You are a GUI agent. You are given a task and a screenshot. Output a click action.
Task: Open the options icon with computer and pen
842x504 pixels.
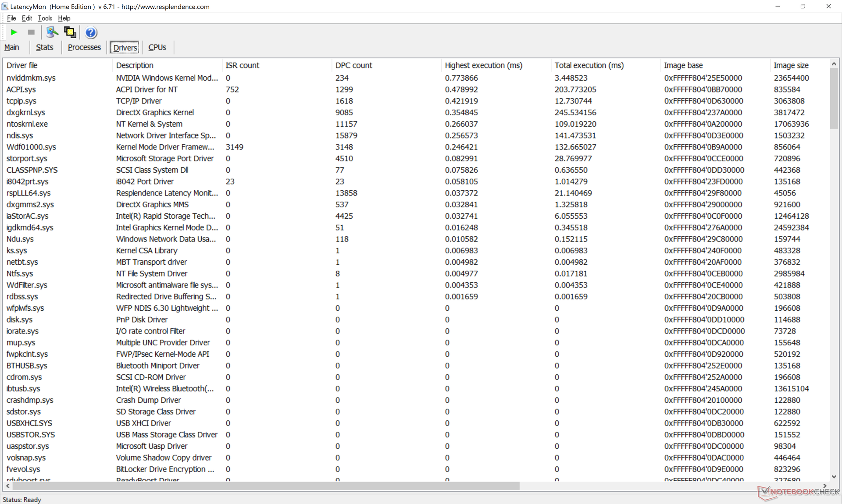click(52, 32)
